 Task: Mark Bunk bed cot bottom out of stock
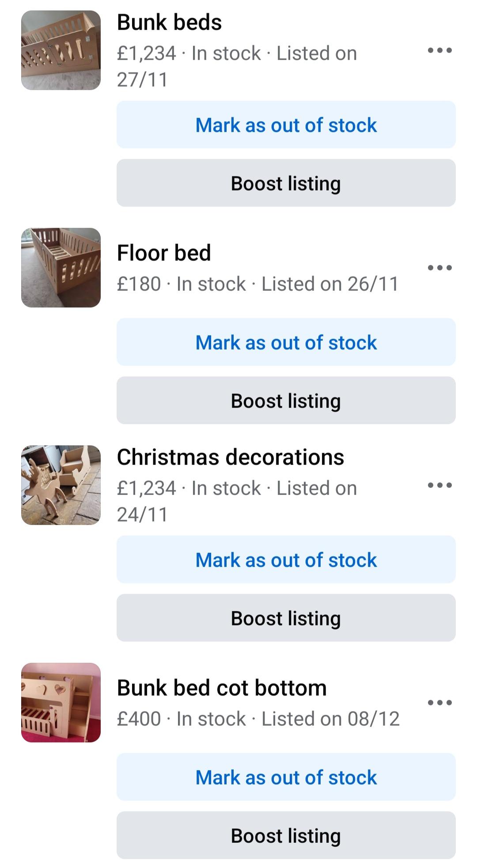(286, 777)
